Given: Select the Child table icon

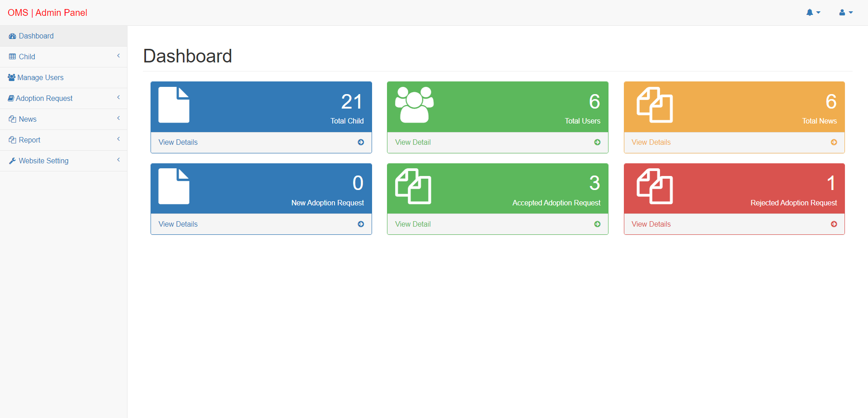Looking at the screenshot, I should (x=11, y=57).
